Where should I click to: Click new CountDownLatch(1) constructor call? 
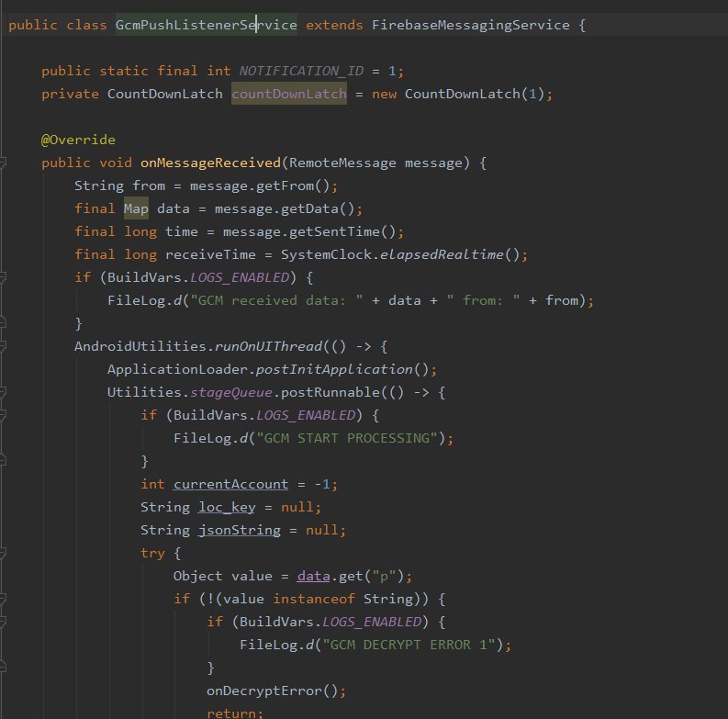(x=458, y=94)
